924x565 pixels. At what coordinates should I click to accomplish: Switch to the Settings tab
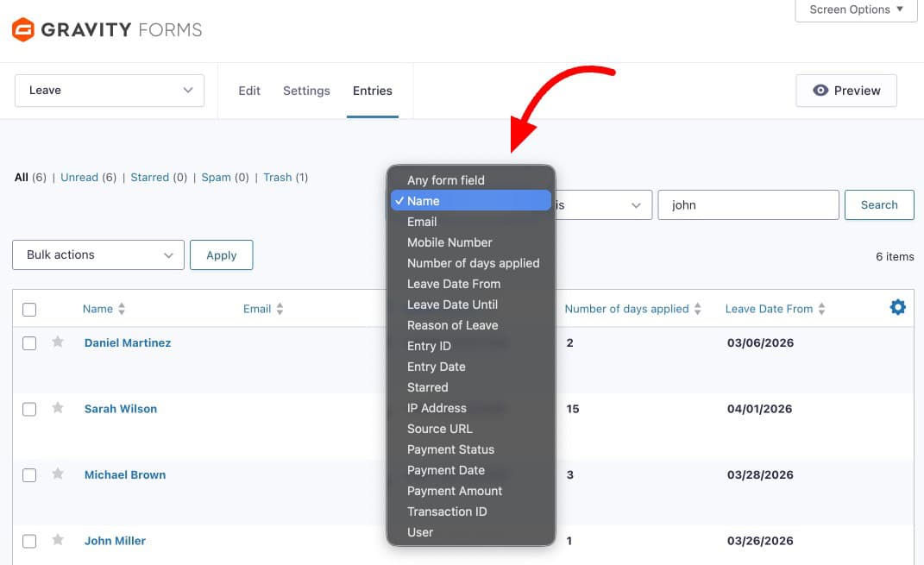click(x=306, y=91)
